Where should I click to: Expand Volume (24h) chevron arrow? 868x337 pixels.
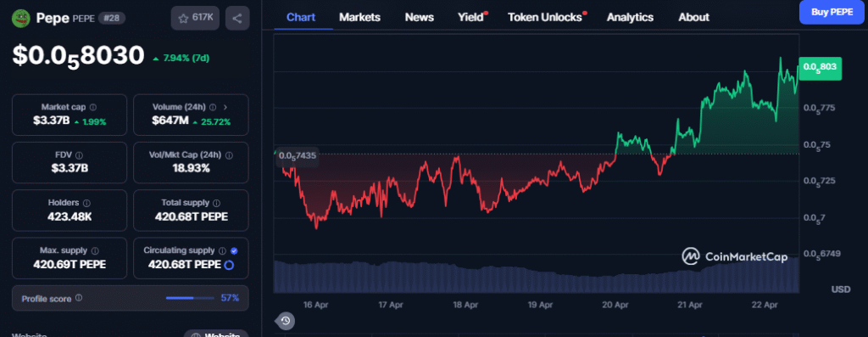click(225, 107)
